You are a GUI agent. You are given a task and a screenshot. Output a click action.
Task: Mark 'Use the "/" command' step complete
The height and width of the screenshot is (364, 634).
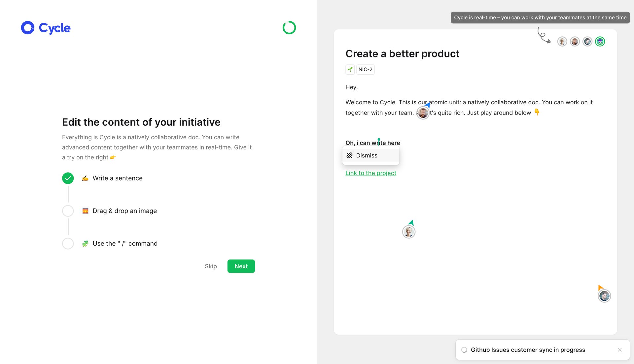(x=68, y=244)
